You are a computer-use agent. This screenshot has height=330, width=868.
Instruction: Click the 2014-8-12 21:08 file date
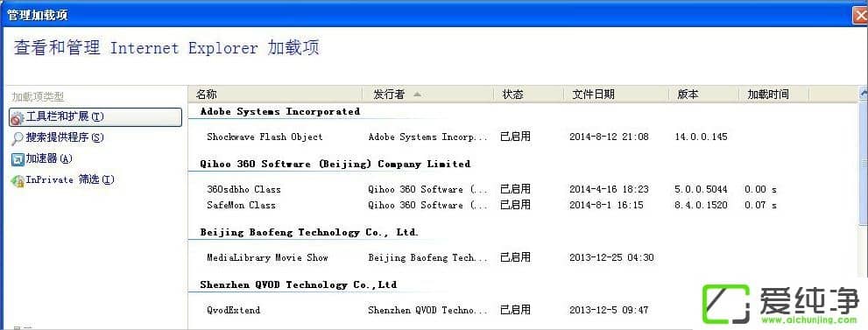point(609,137)
